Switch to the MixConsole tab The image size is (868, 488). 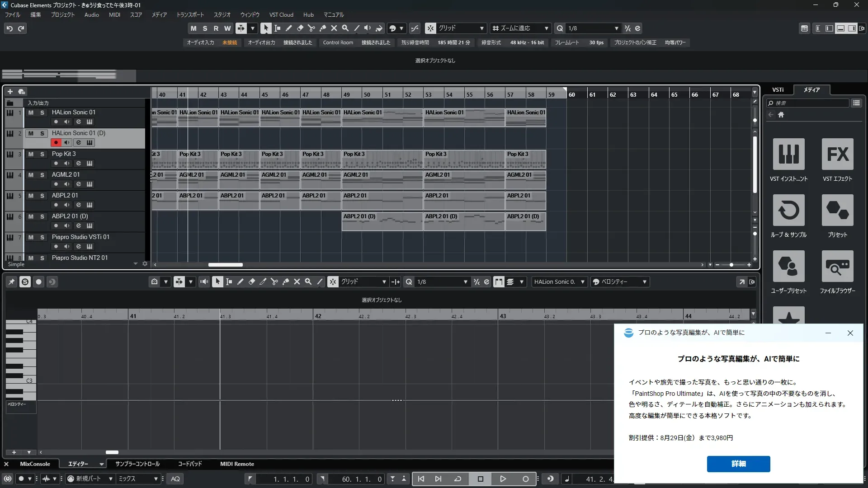[x=35, y=464]
